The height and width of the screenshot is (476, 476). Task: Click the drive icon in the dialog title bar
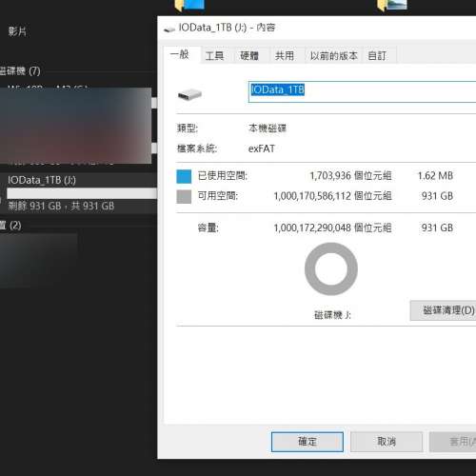click(169, 30)
